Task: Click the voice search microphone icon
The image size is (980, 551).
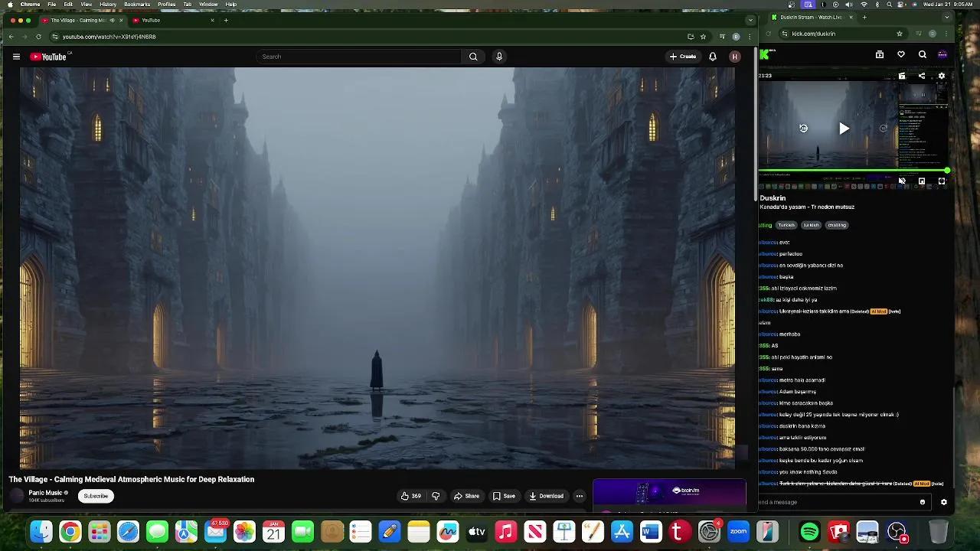Action: [499, 57]
